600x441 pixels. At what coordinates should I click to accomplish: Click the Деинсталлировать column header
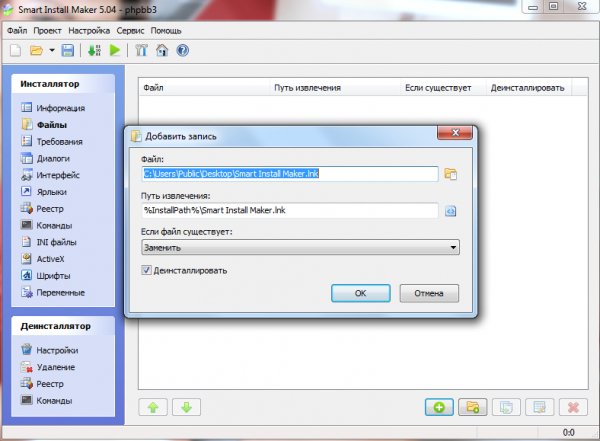(x=528, y=88)
